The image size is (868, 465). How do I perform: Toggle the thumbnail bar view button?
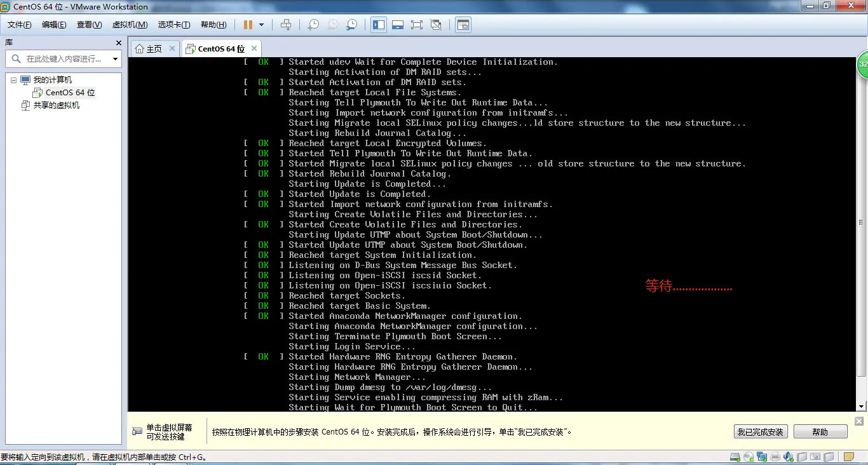point(398,25)
